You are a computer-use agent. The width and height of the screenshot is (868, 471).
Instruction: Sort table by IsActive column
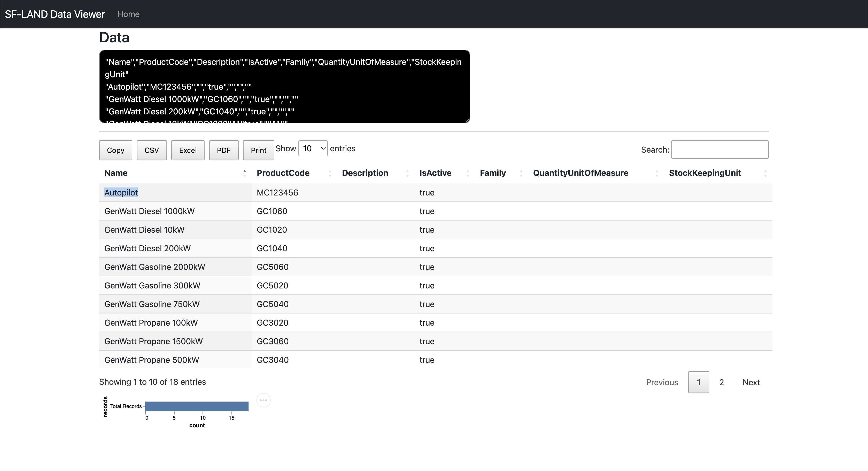[444, 173]
